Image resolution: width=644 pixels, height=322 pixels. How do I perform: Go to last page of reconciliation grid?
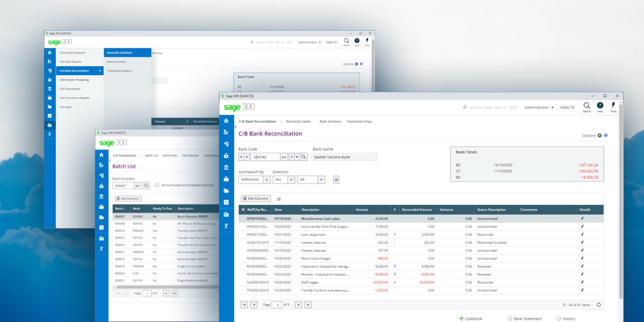308,305
